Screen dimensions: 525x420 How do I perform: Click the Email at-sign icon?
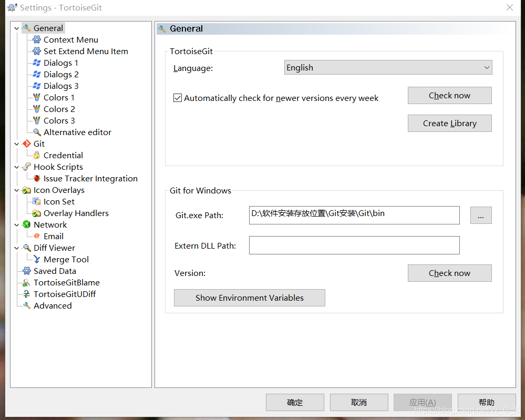(36, 237)
